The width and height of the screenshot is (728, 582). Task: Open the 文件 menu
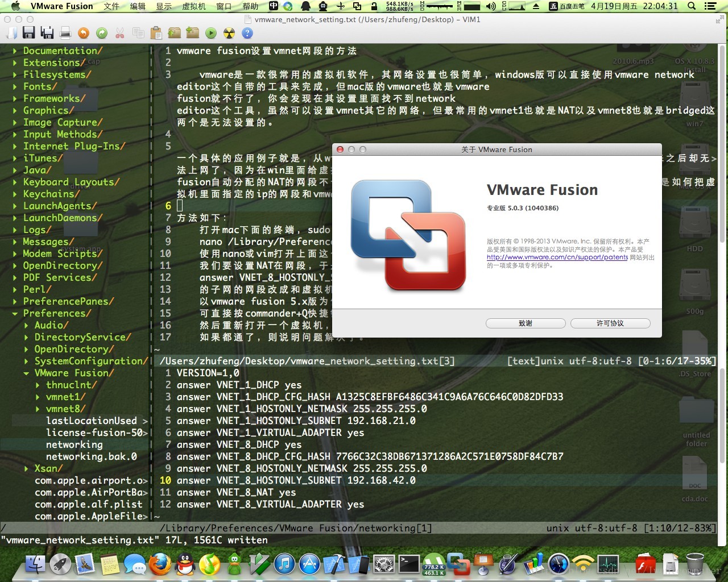111,6
